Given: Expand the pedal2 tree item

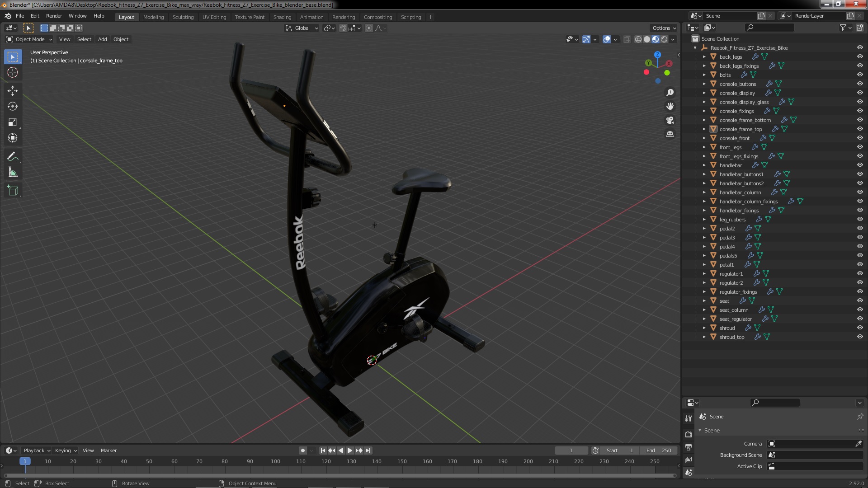Looking at the screenshot, I should click(704, 229).
